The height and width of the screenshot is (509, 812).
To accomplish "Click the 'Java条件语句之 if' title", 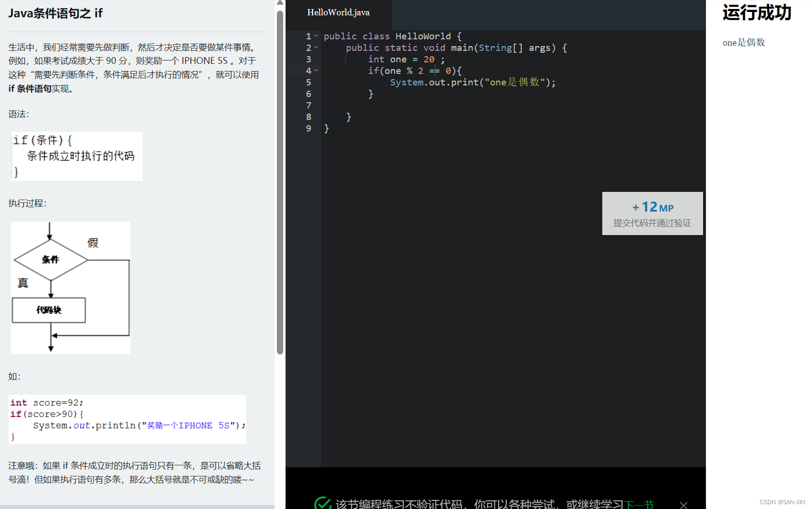I will coord(55,13).
